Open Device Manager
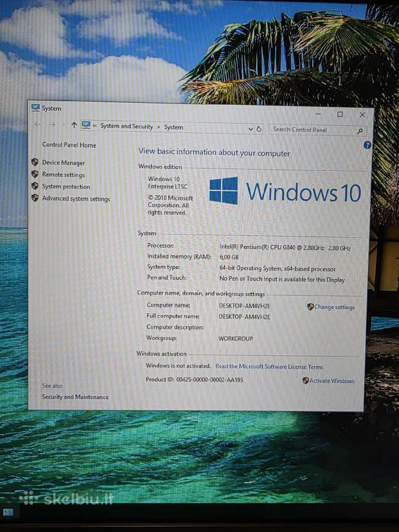Viewport: 399px width, 532px height. point(63,163)
